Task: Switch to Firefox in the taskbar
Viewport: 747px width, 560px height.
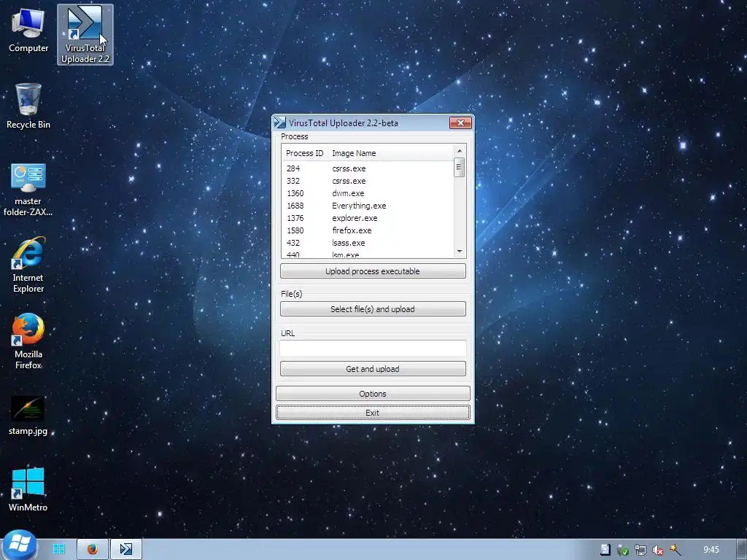Action: [x=93, y=549]
